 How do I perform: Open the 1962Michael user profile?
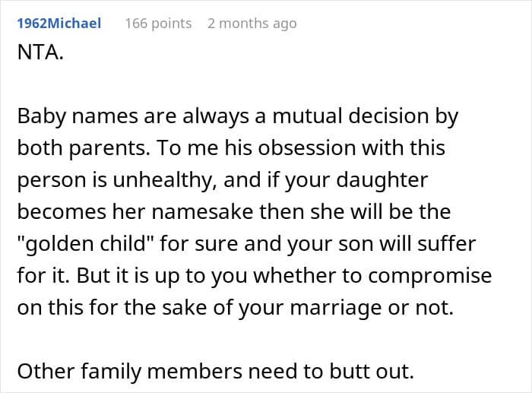(59, 24)
